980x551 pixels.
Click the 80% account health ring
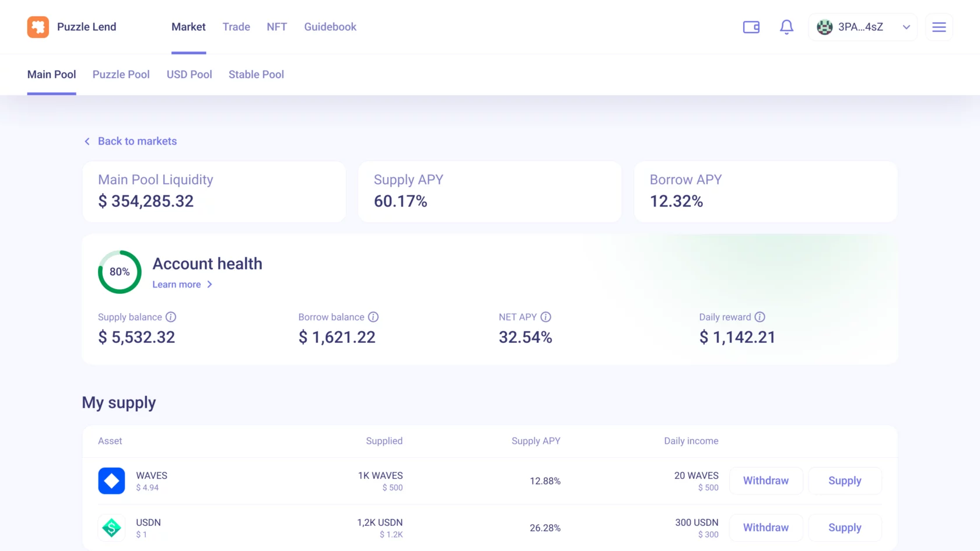point(120,272)
